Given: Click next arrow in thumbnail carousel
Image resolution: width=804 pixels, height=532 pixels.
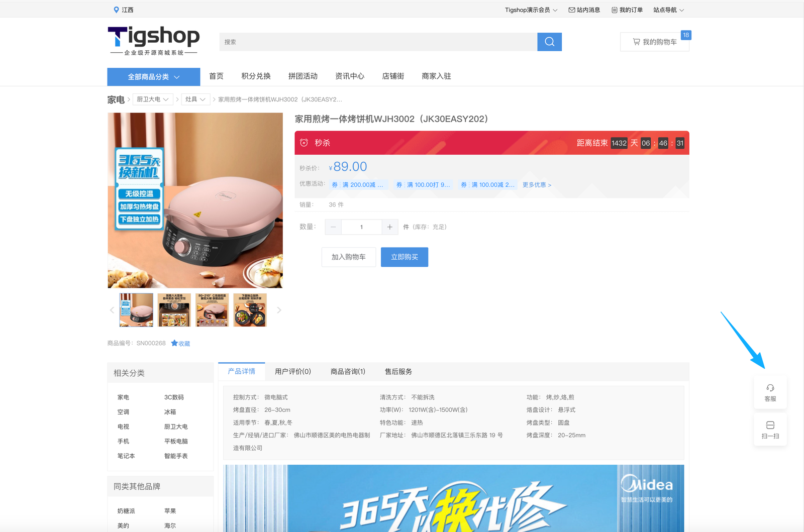Looking at the screenshot, I should [x=279, y=310].
